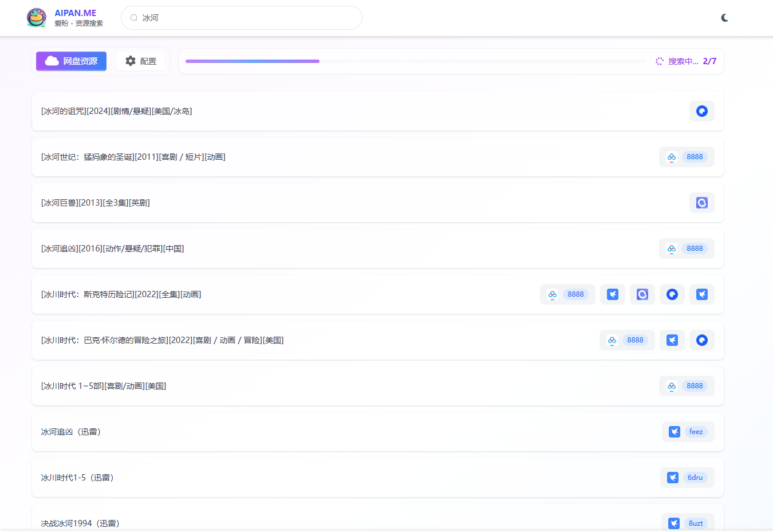Copy code 8888 in 猛犸象的圣诞 row

tap(695, 157)
